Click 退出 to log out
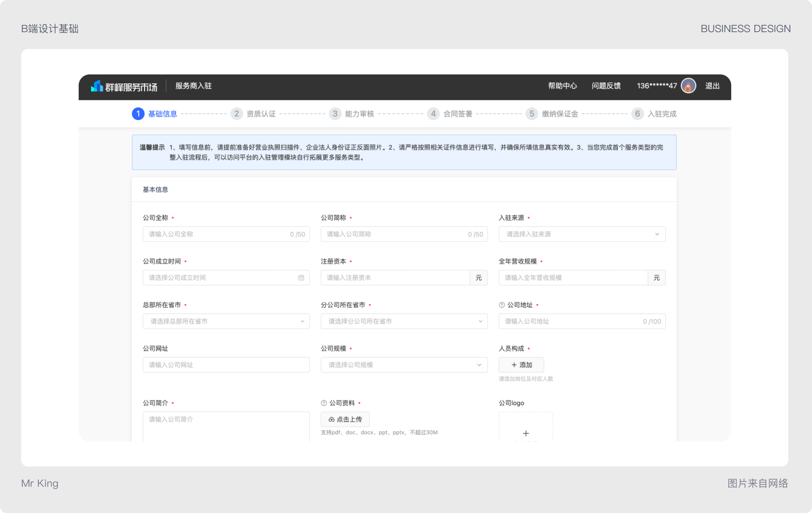Screen dimensions: 812x513 click(x=712, y=86)
